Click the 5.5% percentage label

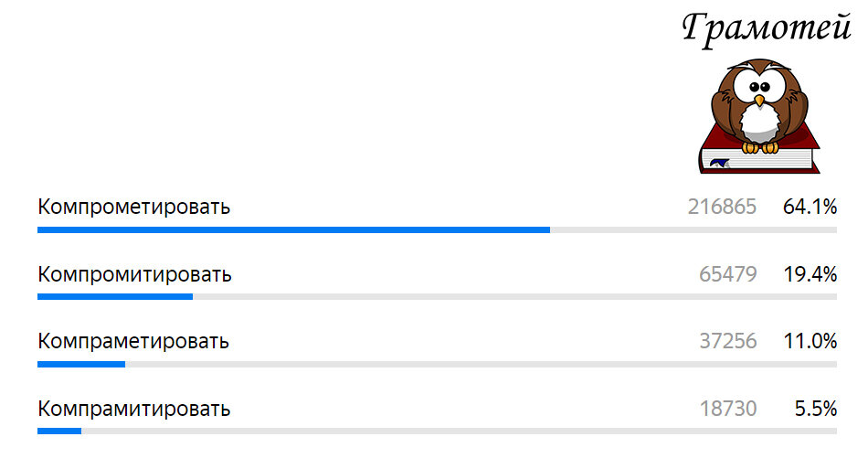pyautogui.click(x=815, y=409)
